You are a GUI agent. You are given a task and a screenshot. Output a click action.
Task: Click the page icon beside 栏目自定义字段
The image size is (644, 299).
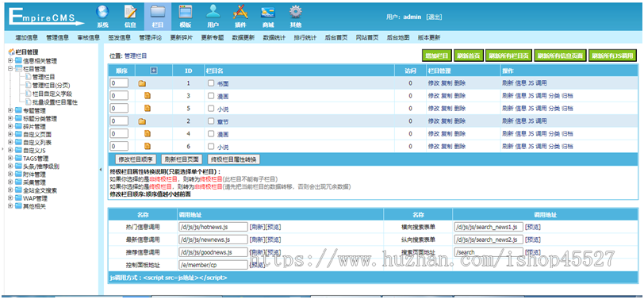(28, 94)
